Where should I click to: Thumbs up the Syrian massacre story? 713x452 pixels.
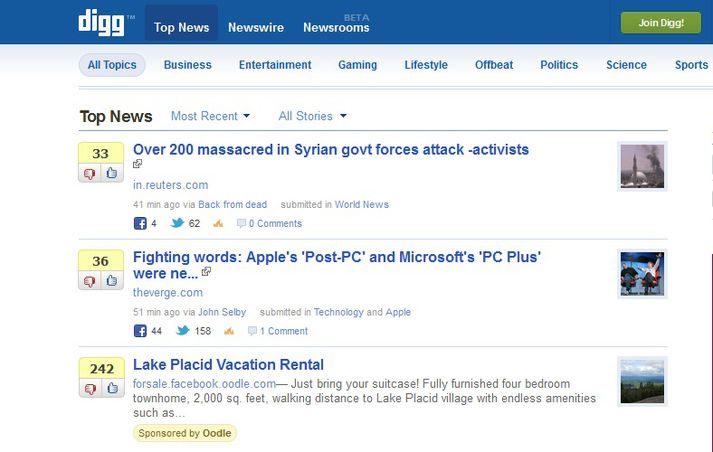[x=112, y=173]
